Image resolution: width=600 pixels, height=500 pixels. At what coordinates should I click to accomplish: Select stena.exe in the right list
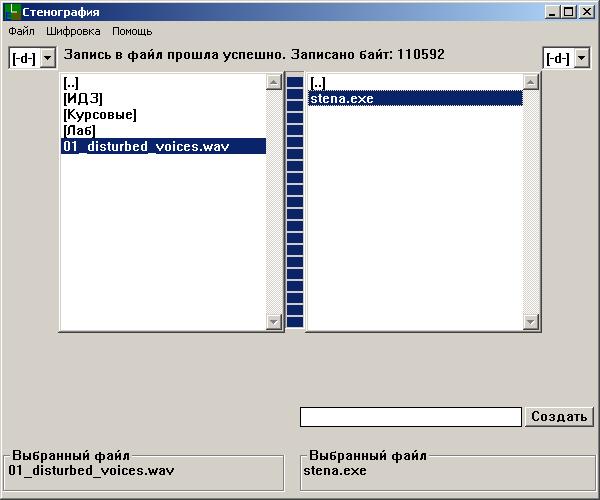(x=416, y=98)
